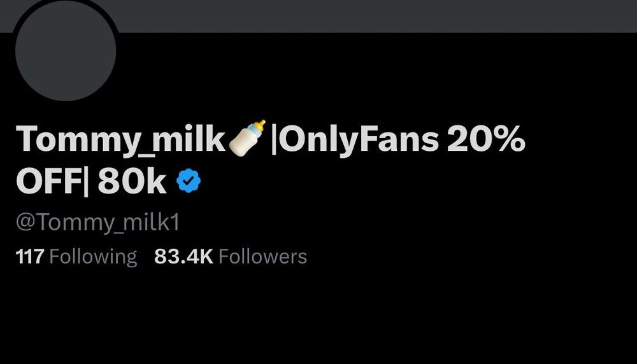Click the empty black area below stats

[x=318, y=318]
